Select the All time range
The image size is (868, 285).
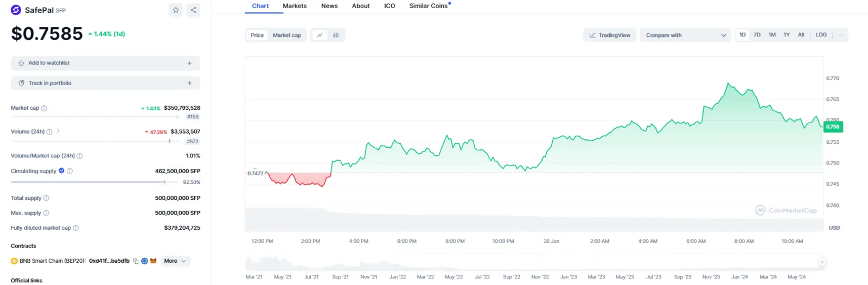pyautogui.click(x=801, y=35)
